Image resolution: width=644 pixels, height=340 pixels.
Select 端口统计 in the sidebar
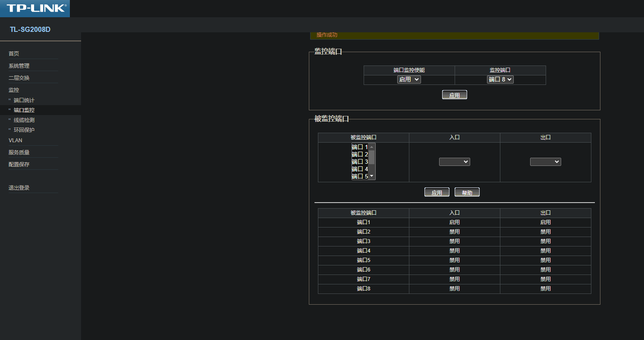coord(24,100)
